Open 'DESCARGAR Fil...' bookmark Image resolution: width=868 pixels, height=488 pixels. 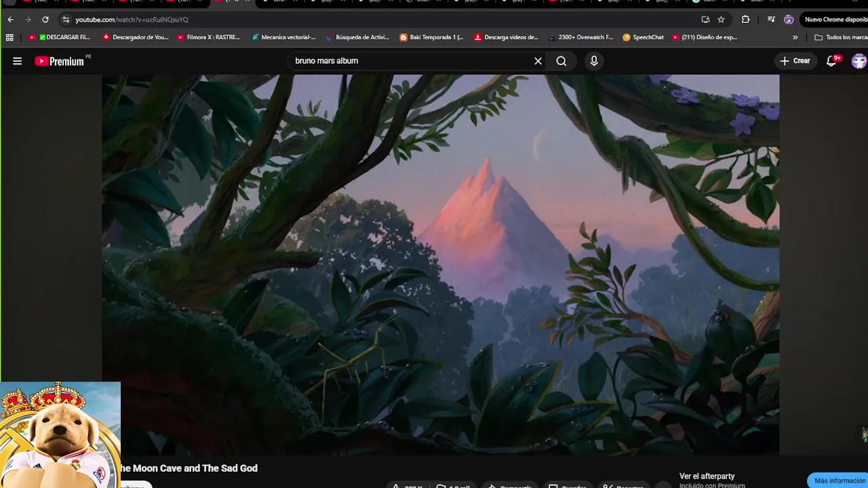click(59, 37)
